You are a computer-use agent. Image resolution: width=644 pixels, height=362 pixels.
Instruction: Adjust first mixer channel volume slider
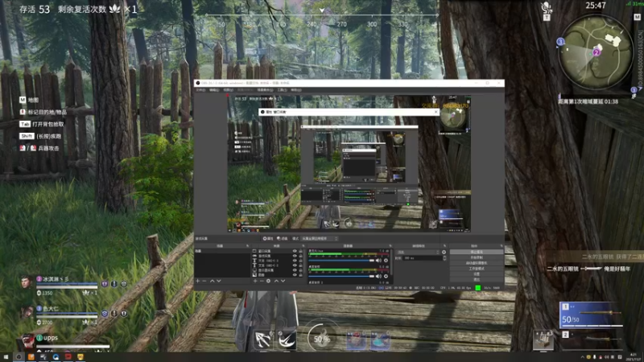click(x=341, y=260)
